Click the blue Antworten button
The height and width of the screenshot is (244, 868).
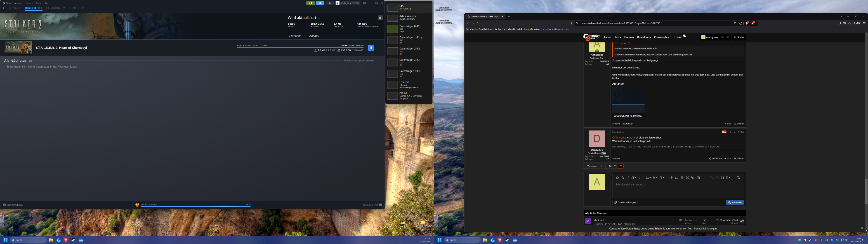735,203
